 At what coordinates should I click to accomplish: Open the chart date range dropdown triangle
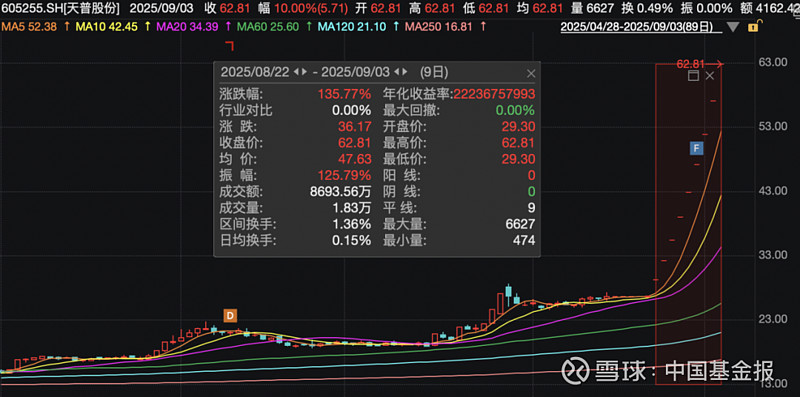(733, 27)
